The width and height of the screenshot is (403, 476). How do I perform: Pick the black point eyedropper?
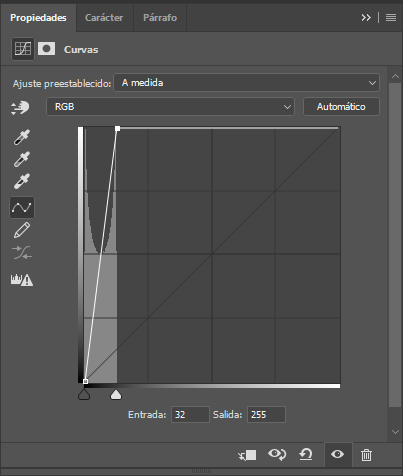click(x=22, y=137)
